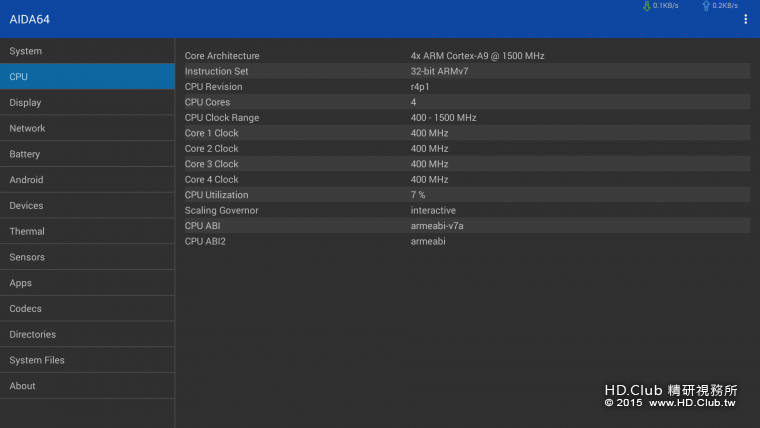Click the 'armeabi-v7a' value

pyautogui.click(x=437, y=226)
